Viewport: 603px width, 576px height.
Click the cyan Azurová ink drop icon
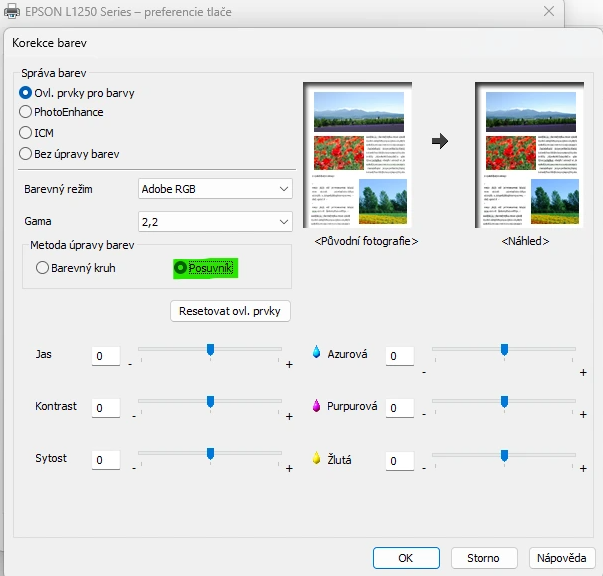(x=317, y=354)
